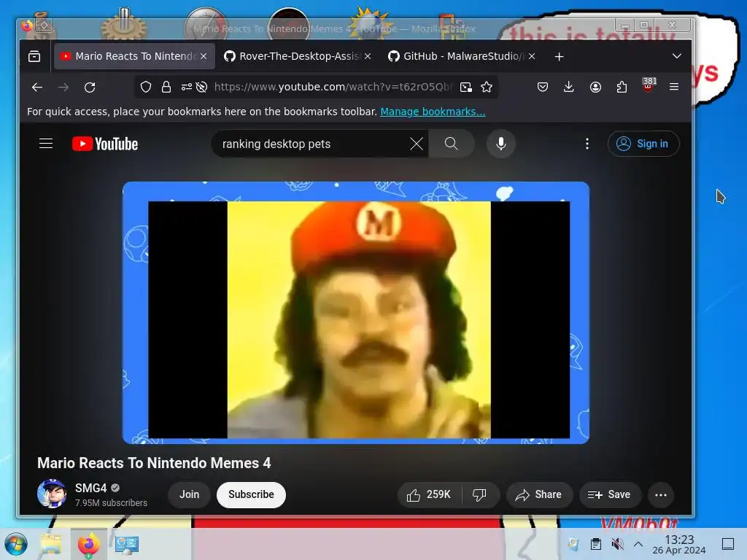This screenshot has height=560, width=747.
Task: Click the Mario video player
Action: click(356, 312)
